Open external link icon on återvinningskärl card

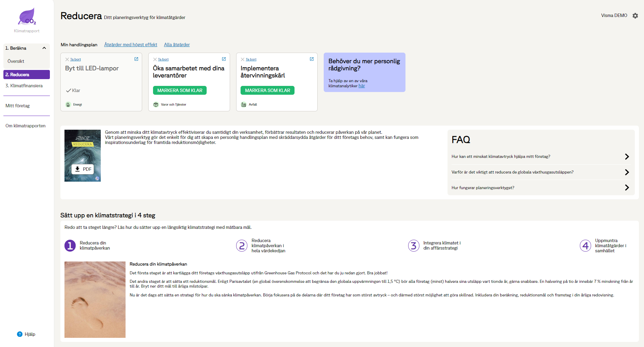[312, 59]
